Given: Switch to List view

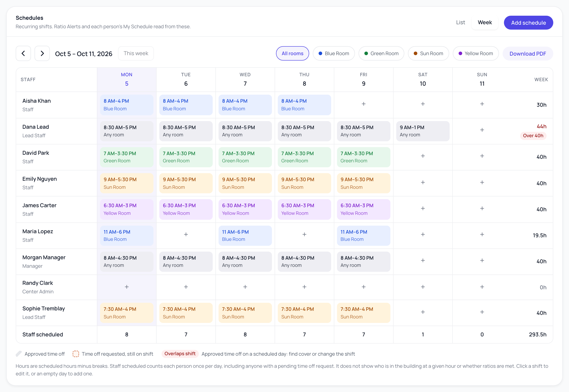Looking at the screenshot, I should tap(460, 22).
